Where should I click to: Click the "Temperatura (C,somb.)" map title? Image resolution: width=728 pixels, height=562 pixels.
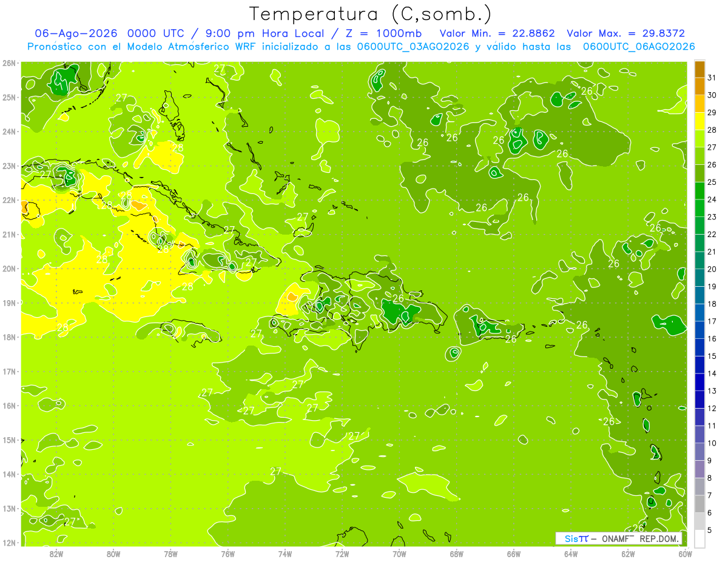pyautogui.click(x=371, y=14)
